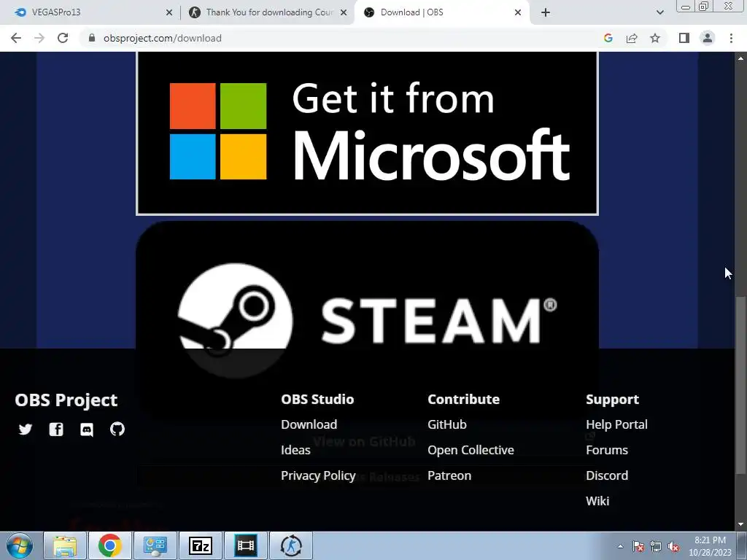Open the Counter-Strike taskbar icon
Viewport: 747px width, 560px height.
[291, 545]
